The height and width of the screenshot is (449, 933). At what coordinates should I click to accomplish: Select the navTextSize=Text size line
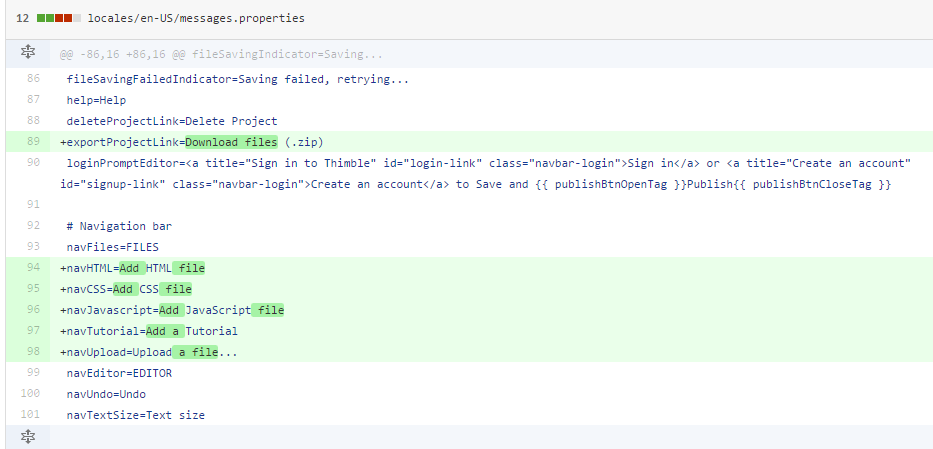coord(136,415)
